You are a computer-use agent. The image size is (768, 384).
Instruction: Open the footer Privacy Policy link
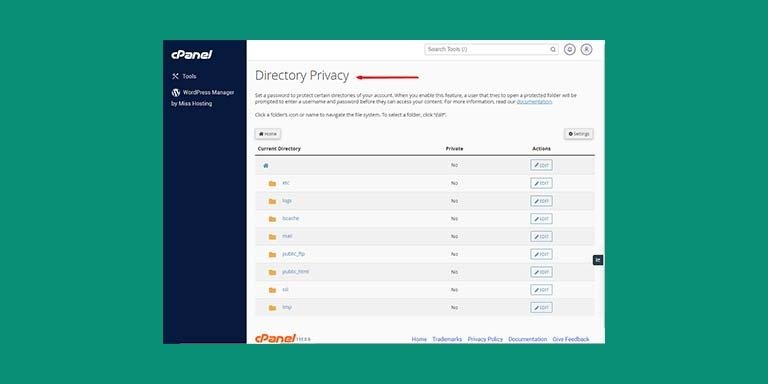coord(485,339)
